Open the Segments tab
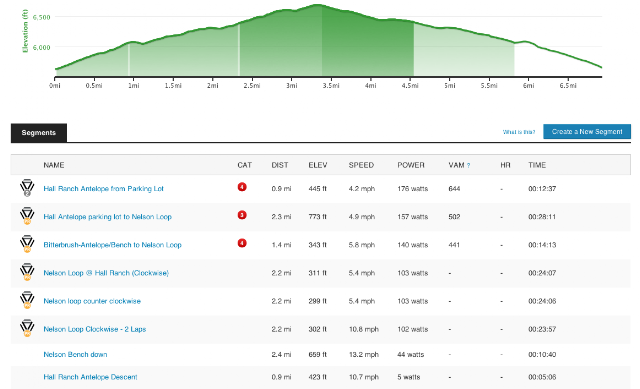Viewport: 640px width, 389px height. [39, 133]
